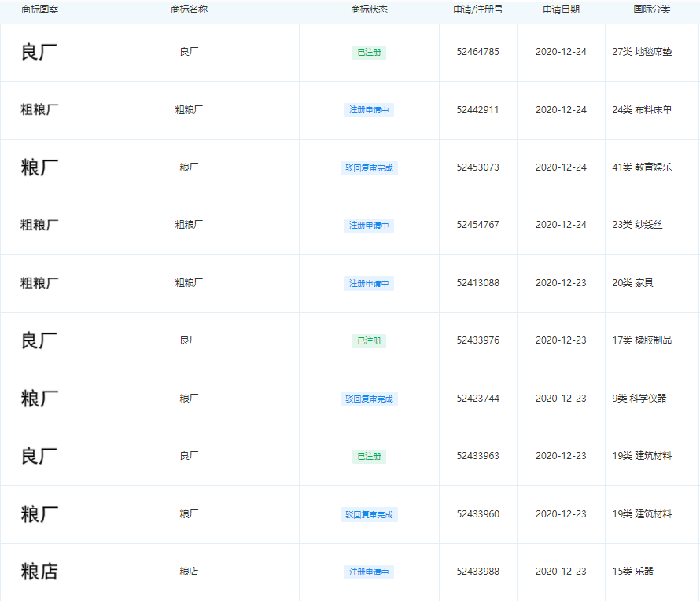Click the 注册申请中 badge for 52454767

point(369,226)
